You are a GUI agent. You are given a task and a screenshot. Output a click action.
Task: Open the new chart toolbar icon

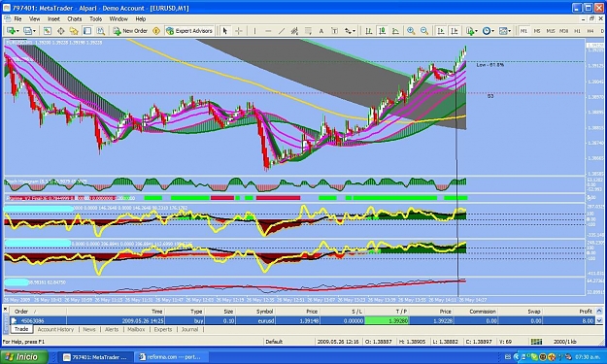pyautogui.click(x=13, y=31)
